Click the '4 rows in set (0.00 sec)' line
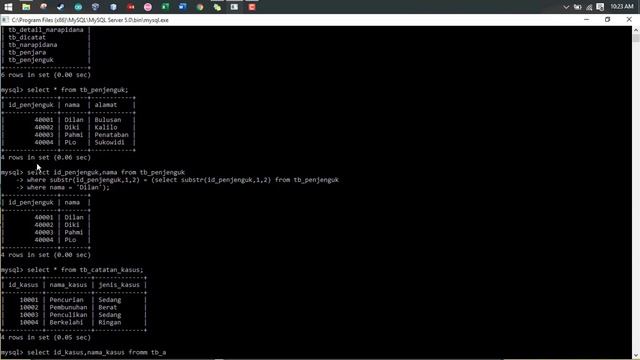Screen dimensions: 640x360 46,255
